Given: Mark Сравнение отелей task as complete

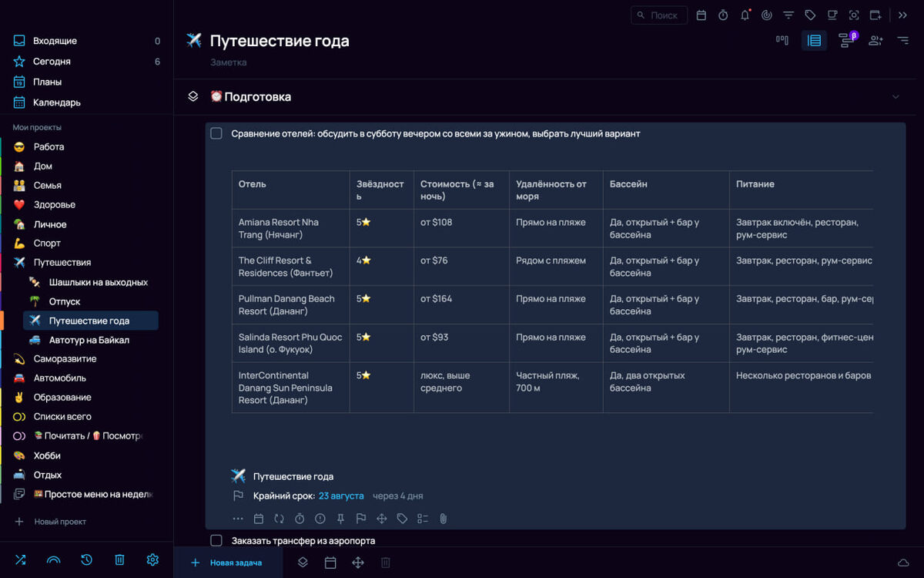Looking at the screenshot, I should click(x=216, y=133).
